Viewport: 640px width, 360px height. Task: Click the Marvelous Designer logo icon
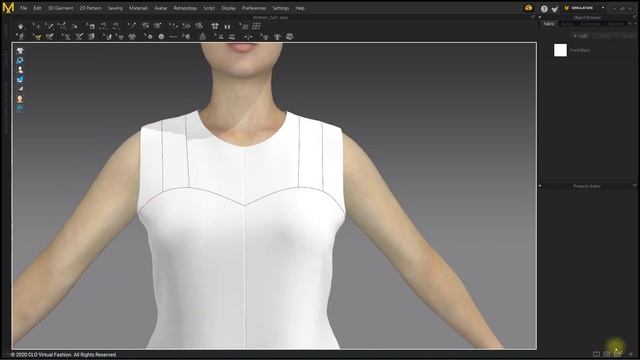[8, 8]
